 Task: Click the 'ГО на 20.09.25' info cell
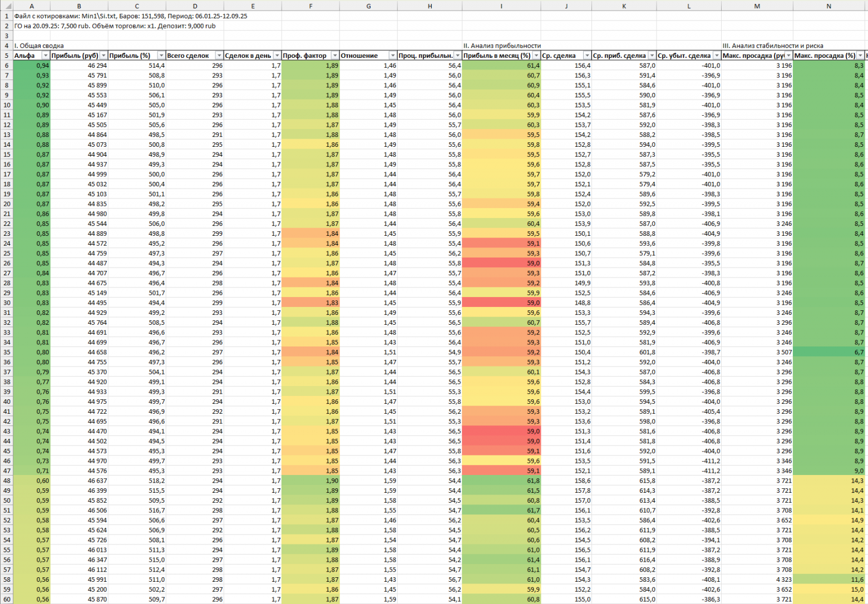click(115, 26)
